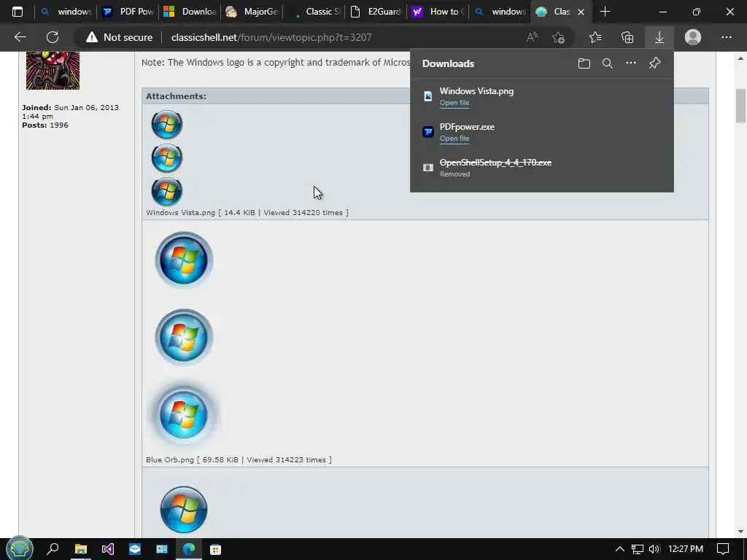
Task: Open the Collections icon
Action: pyautogui.click(x=627, y=37)
